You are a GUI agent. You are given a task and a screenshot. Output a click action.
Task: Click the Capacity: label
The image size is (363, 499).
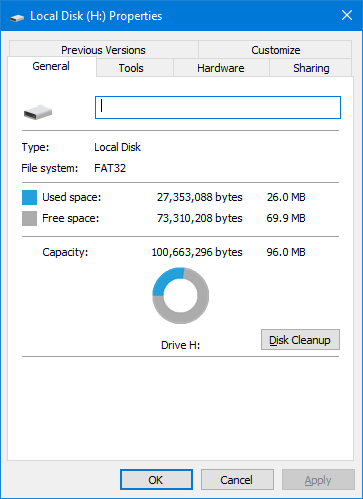tap(65, 252)
